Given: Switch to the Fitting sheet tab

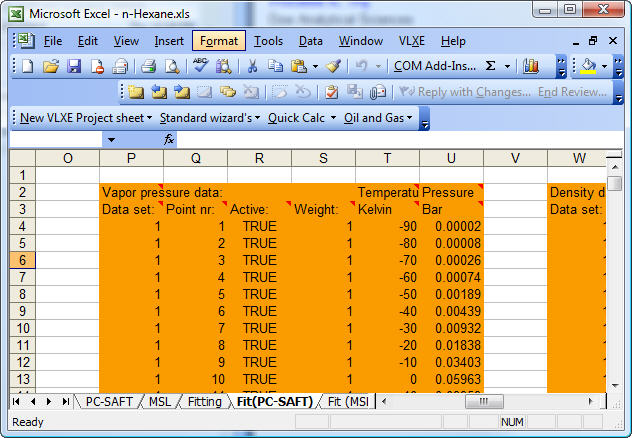Looking at the screenshot, I should click(205, 402).
